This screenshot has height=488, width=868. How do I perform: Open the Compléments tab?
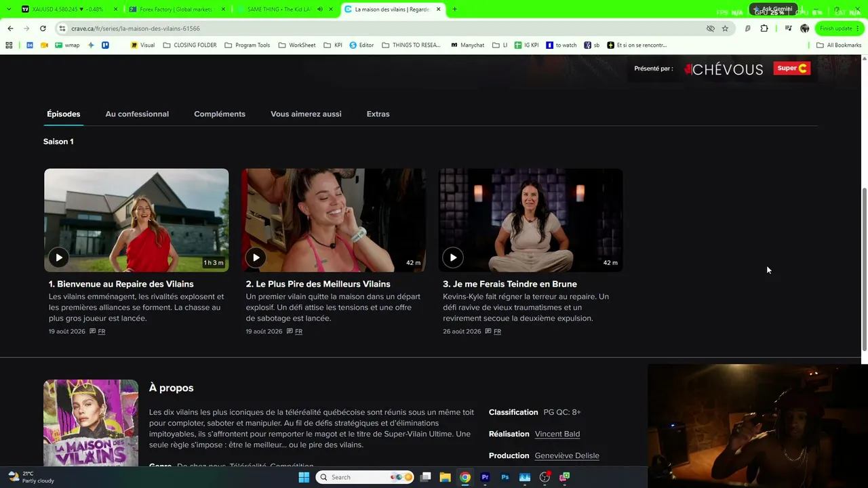click(220, 114)
